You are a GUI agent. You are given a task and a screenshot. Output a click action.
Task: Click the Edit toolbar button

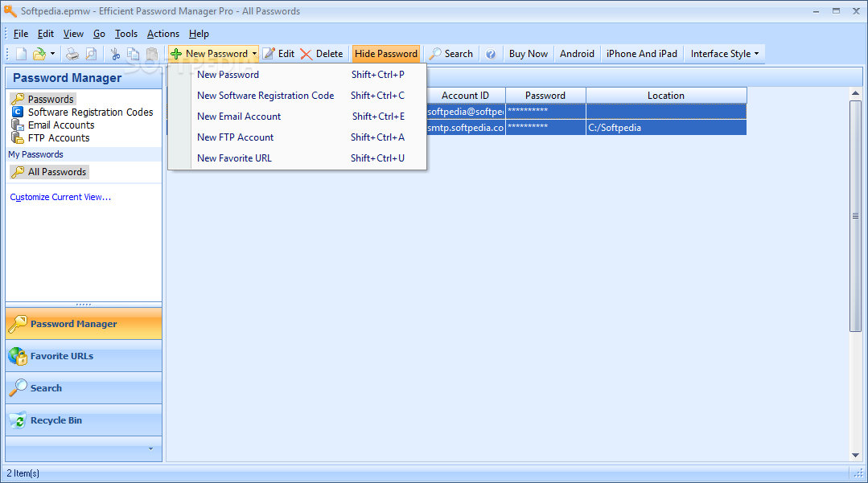click(278, 54)
